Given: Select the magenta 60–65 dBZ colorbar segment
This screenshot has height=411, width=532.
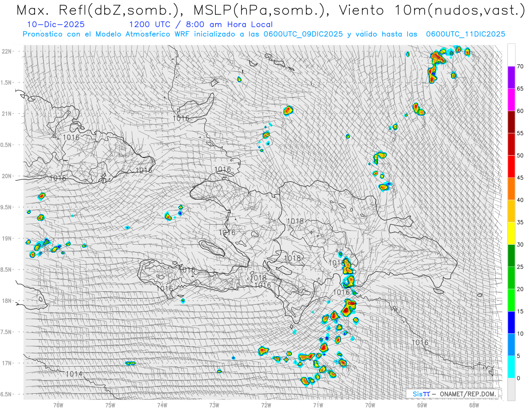Looking at the screenshot, I should coord(511,100).
